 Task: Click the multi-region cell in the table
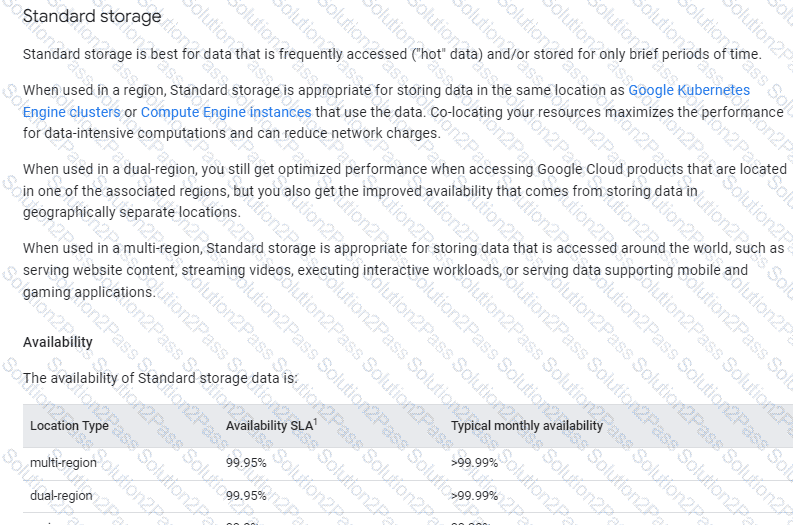coord(63,463)
